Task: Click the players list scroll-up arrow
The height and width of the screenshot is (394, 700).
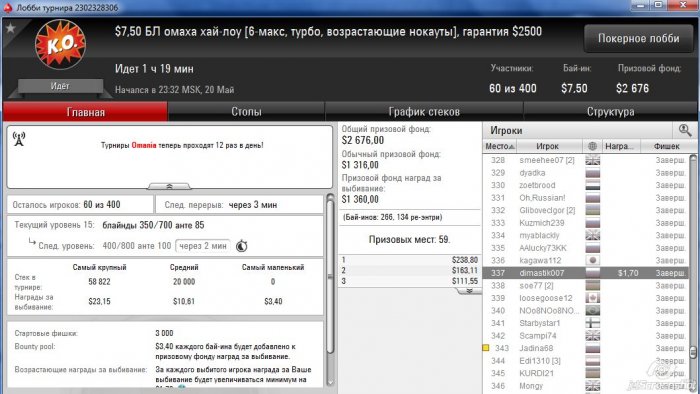Action: click(x=693, y=158)
